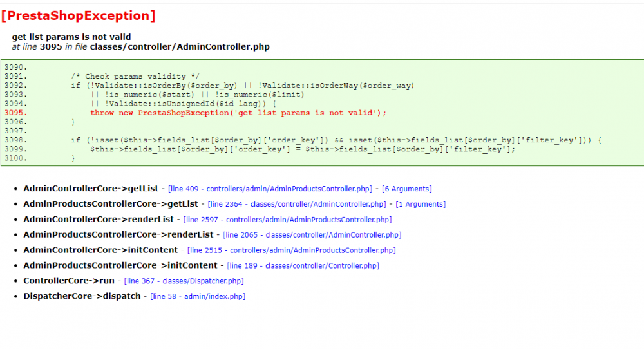Click code line 3099 order_key assignment
The image size is (644, 349).
(x=303, y=149)
